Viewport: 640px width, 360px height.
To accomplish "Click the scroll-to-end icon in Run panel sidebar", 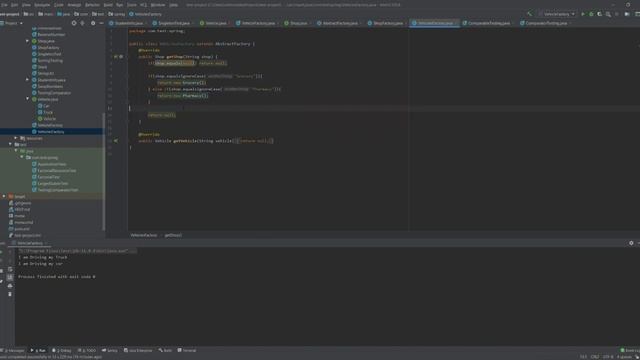I will click(10, 278).
